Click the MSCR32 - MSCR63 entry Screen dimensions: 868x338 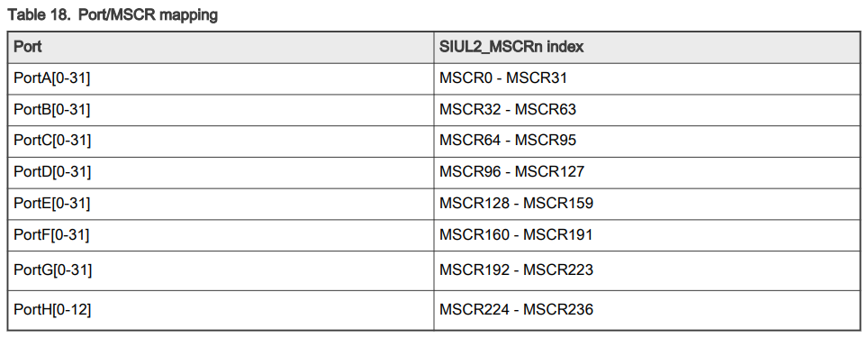coord(508,110)
